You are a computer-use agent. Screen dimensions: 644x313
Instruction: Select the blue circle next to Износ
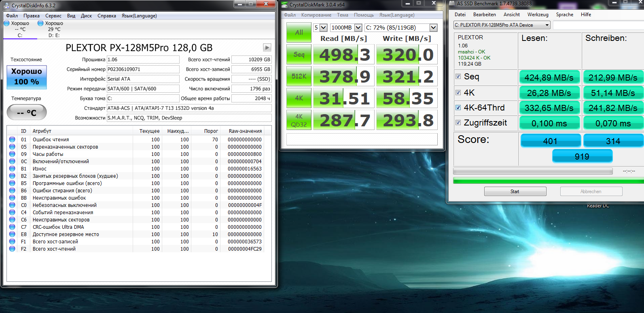[x=12, y=168]
